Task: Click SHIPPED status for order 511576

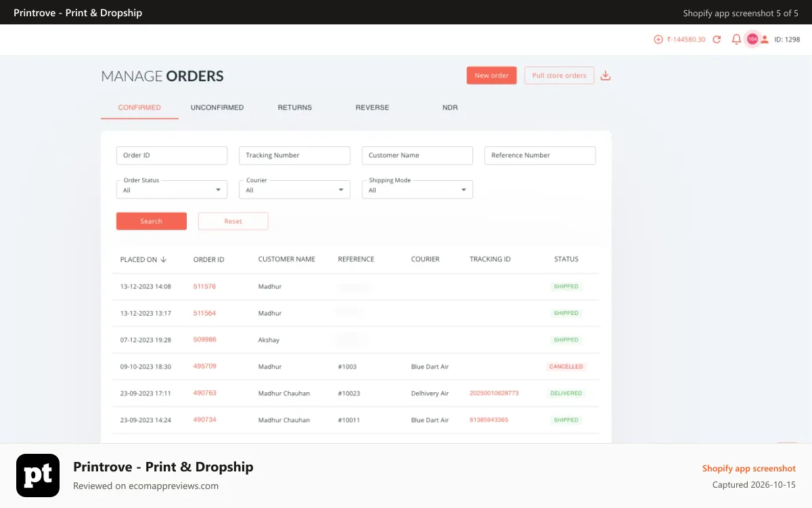Action: coord(566,287)
